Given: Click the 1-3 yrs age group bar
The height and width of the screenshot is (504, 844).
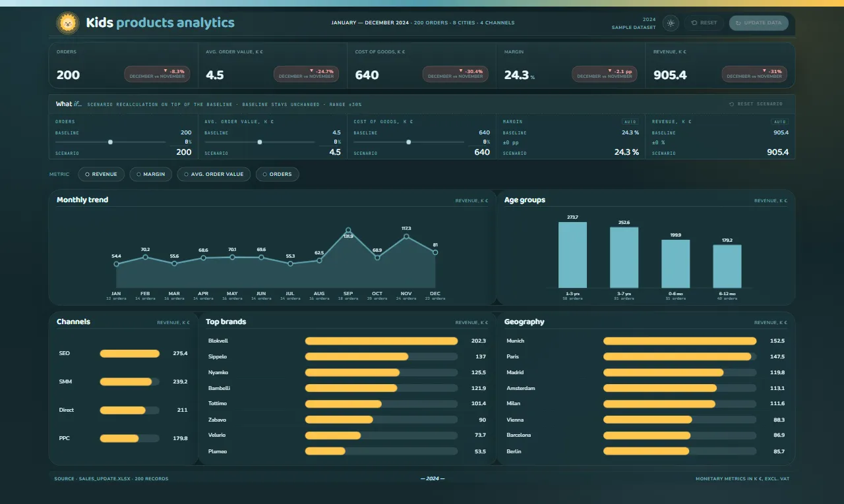Looking at the screenshot, I should point(572,255).
